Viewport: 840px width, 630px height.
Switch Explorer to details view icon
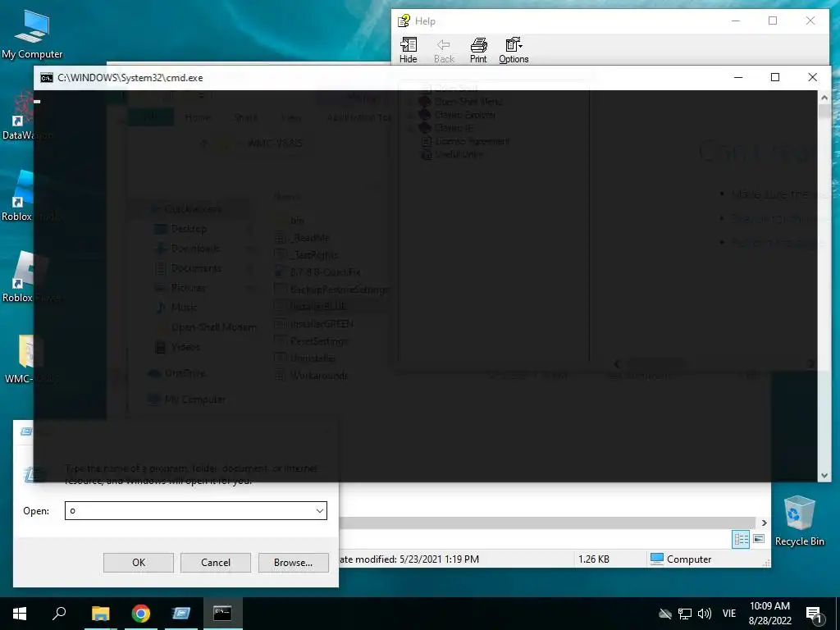tap(741, 539)
